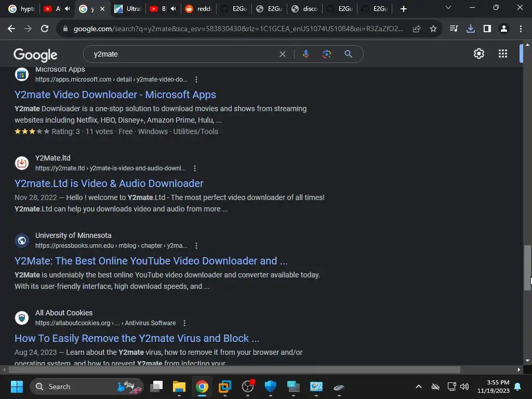
Task: Open the tab search chevron
Action: (x=448, y=7)
